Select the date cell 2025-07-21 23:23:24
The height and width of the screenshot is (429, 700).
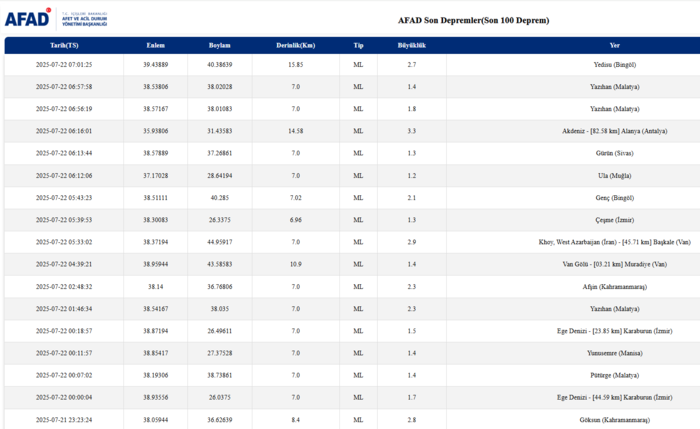pyautogui.click(x=64, y=420)
